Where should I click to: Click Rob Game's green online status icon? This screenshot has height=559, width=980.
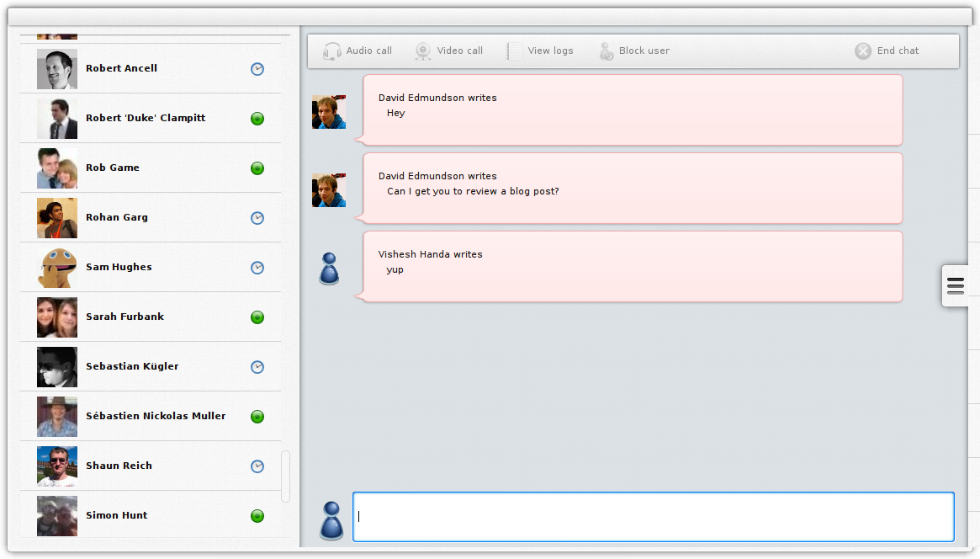[x=257, y=168]
